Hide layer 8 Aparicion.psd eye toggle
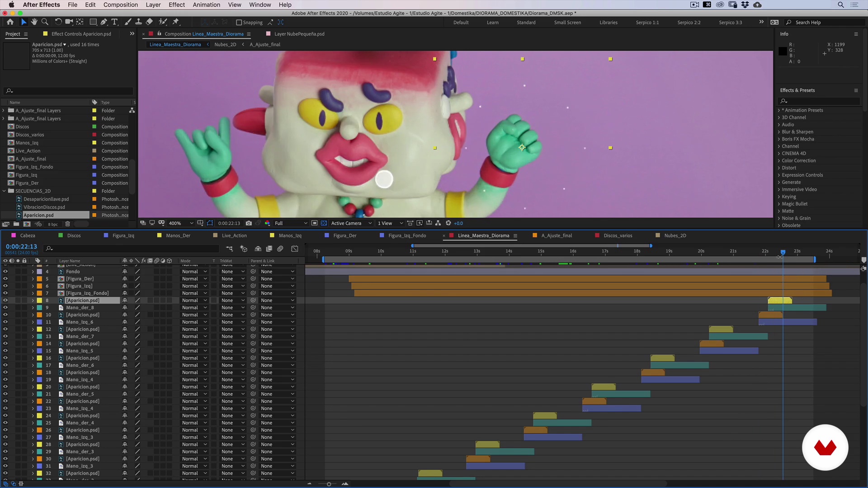Screen dimensions: 868x488 pyautogui.click(x=5, y=300)
